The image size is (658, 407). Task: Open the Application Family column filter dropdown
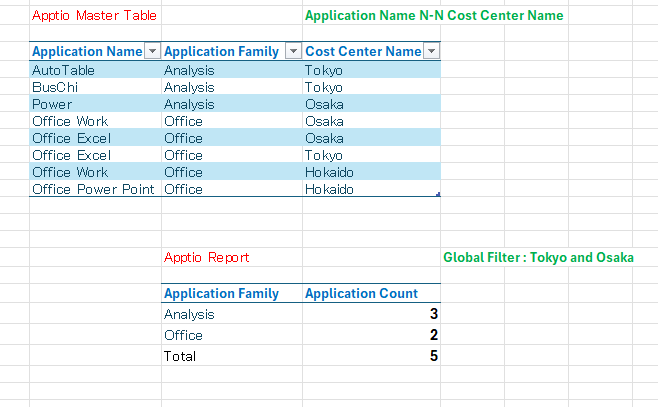293,52
